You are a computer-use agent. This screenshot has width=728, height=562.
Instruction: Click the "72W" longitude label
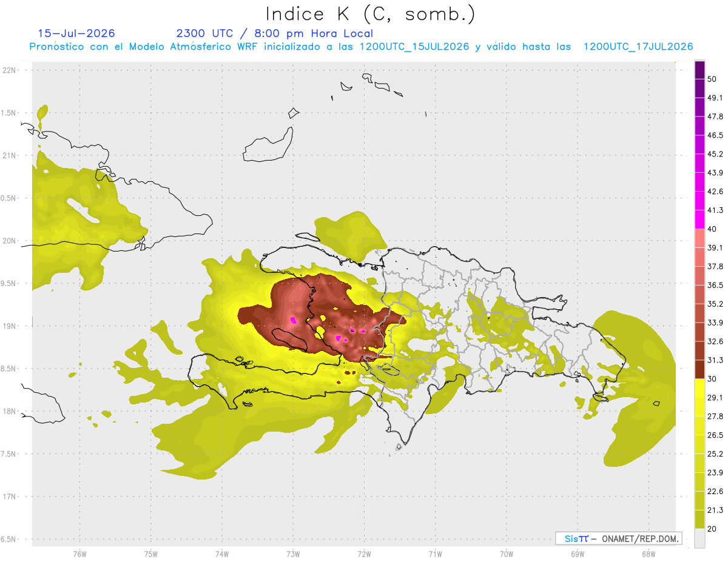364,554
